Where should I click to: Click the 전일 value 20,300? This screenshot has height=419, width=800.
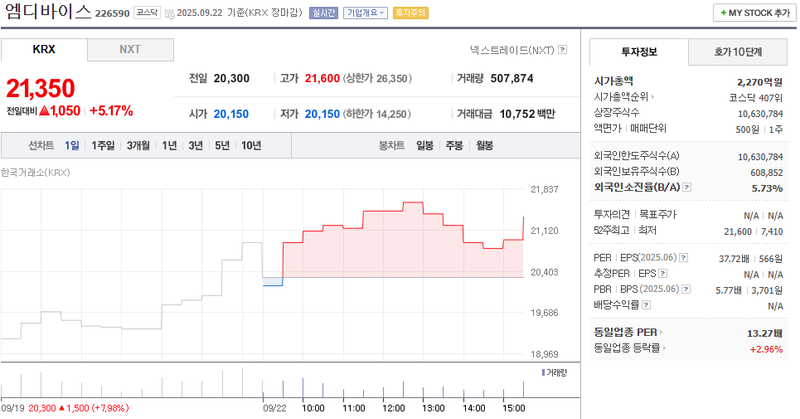click(232, 78)
